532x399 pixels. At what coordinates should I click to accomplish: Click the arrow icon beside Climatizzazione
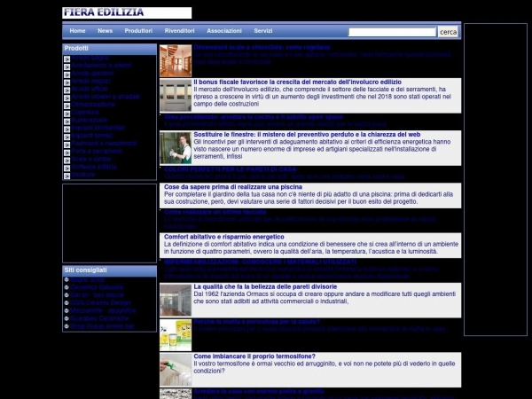pos(66,106)
